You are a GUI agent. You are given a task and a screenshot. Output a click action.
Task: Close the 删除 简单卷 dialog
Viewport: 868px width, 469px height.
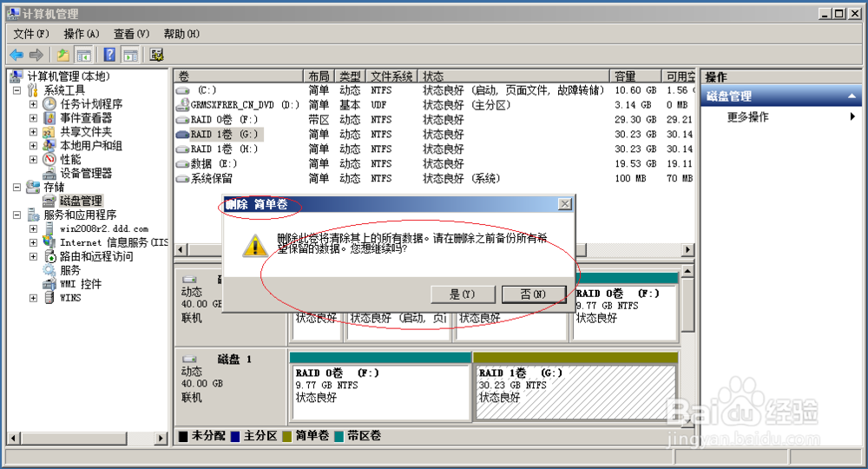tap(565, 204)
